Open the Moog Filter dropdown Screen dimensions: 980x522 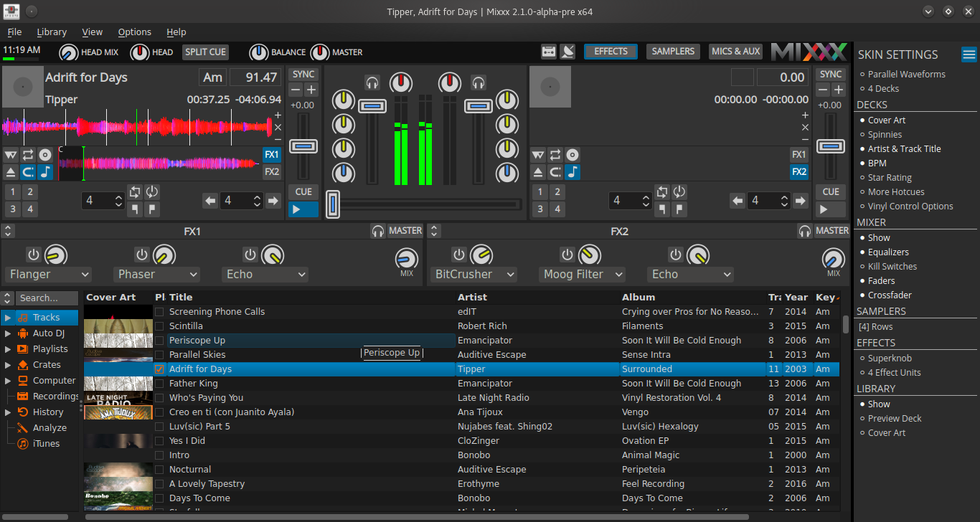(x=583, y=275)
